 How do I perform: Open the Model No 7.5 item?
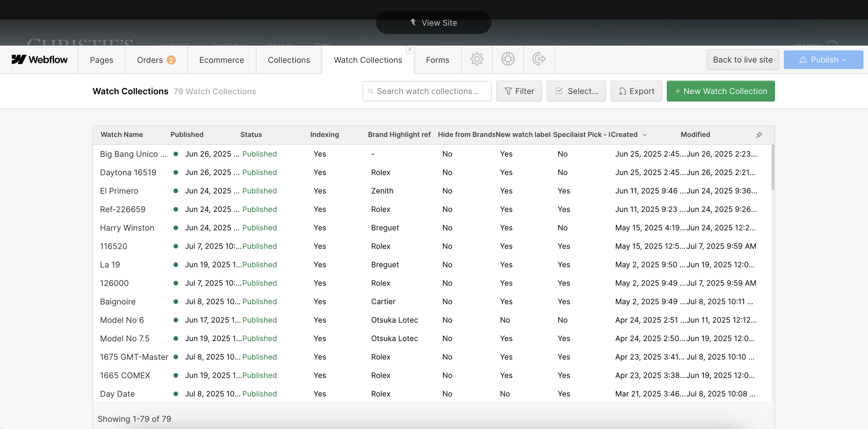432,338
